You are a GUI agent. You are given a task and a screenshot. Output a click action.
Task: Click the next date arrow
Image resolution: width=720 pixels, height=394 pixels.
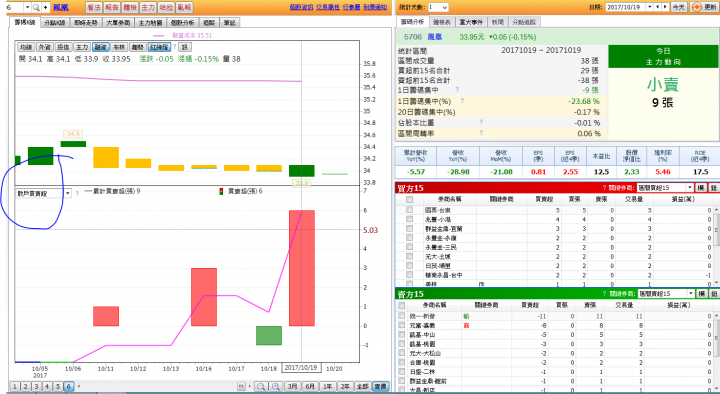665,7
